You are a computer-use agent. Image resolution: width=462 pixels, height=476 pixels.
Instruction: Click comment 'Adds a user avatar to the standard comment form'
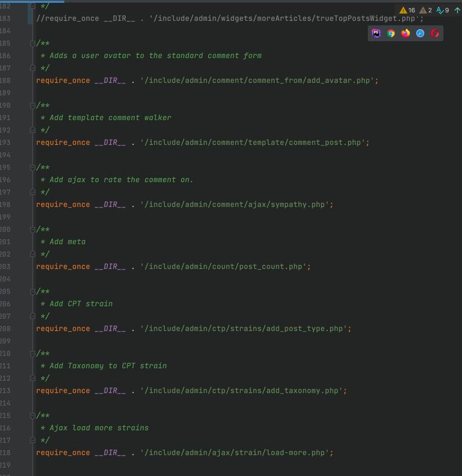pos(156,56)
